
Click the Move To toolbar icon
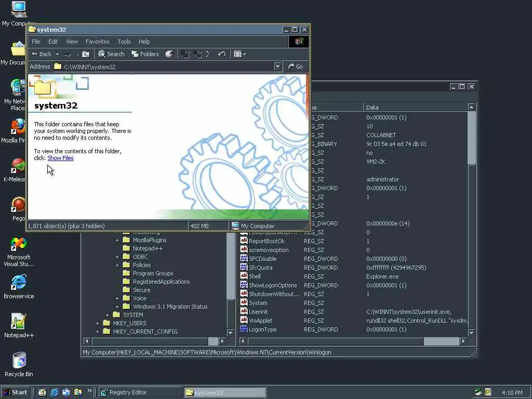point(185,54)
